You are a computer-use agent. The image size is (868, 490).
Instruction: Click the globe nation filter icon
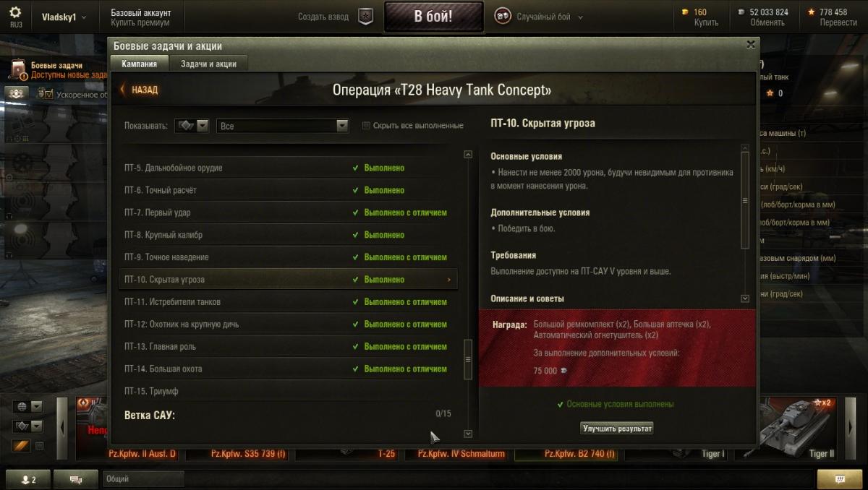(x=21, y=406)
